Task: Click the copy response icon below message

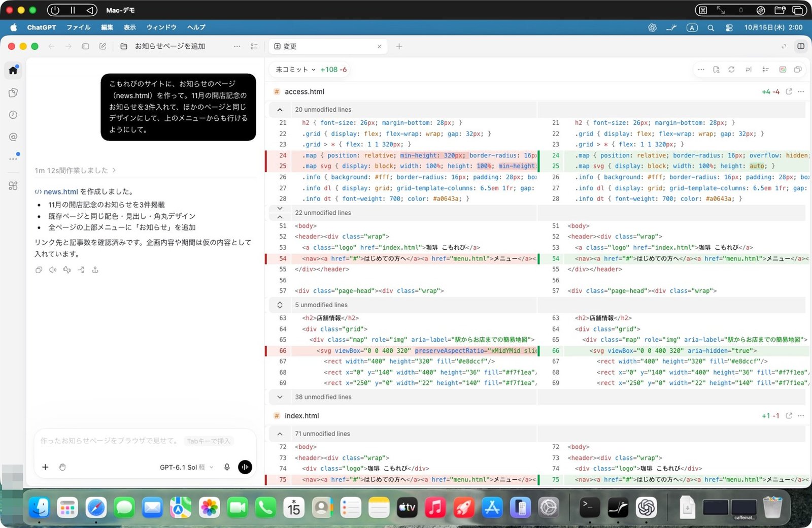Action: [39, 270]
